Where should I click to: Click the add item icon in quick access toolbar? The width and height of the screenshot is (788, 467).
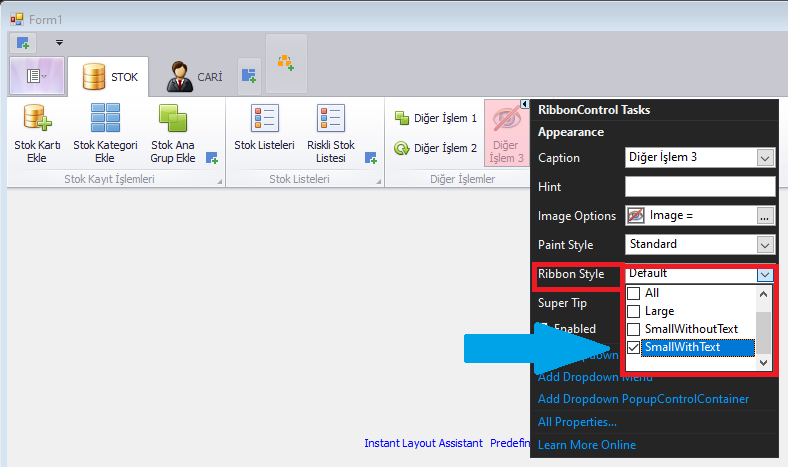23,43
